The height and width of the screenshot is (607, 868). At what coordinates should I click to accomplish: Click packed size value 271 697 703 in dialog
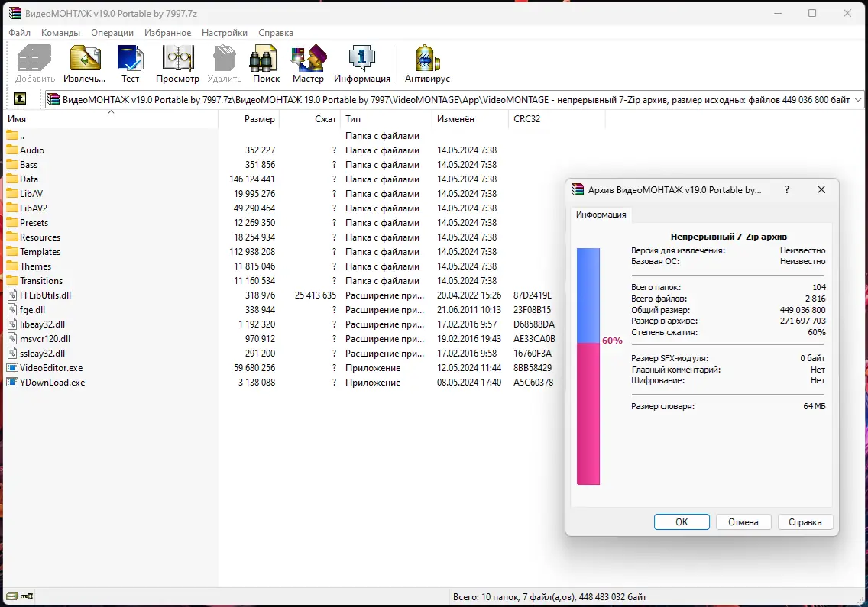coord(803,321)
